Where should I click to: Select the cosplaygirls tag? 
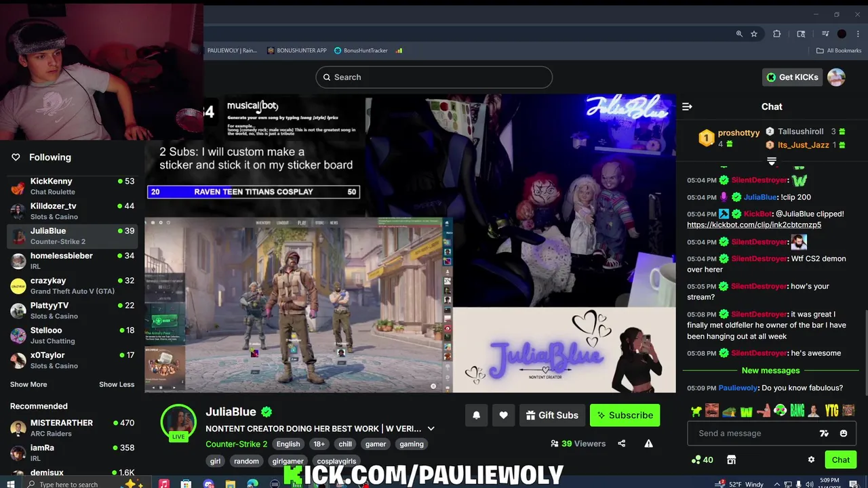click(336, 461)
